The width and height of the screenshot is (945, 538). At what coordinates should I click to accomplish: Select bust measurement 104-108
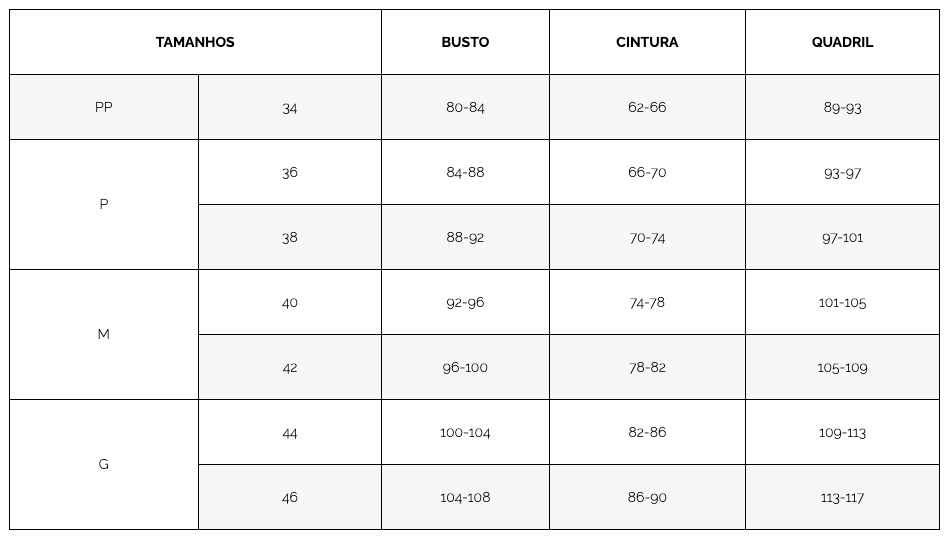coord(465,497)
